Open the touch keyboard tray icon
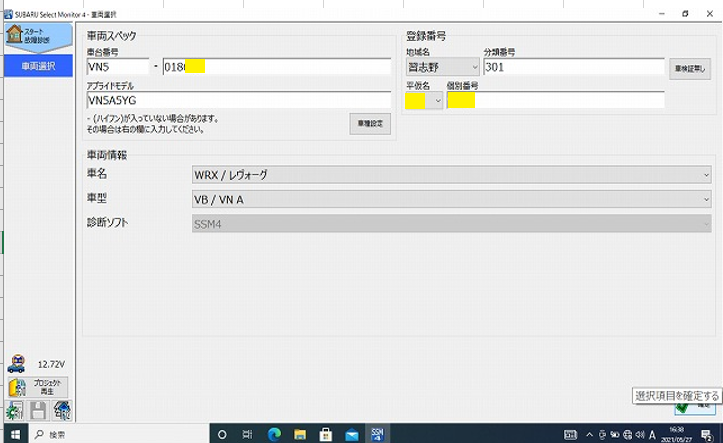The height and width of the screenshot is (443, 723). [x=570, y=434]
